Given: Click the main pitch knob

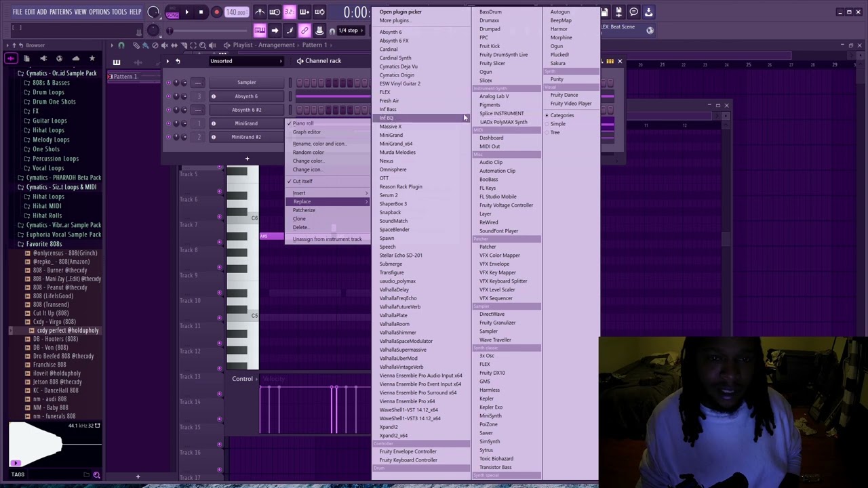Looking at the screenshot, I should (x=153, y=30).
